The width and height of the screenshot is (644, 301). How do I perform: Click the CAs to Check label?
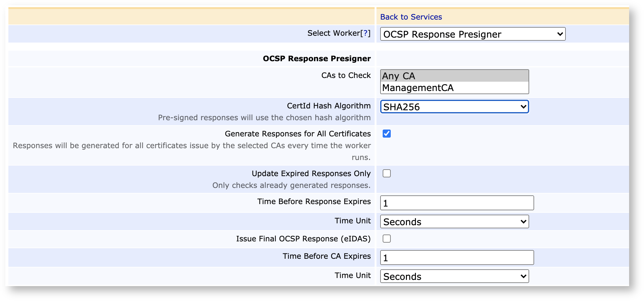coord(346,75)
